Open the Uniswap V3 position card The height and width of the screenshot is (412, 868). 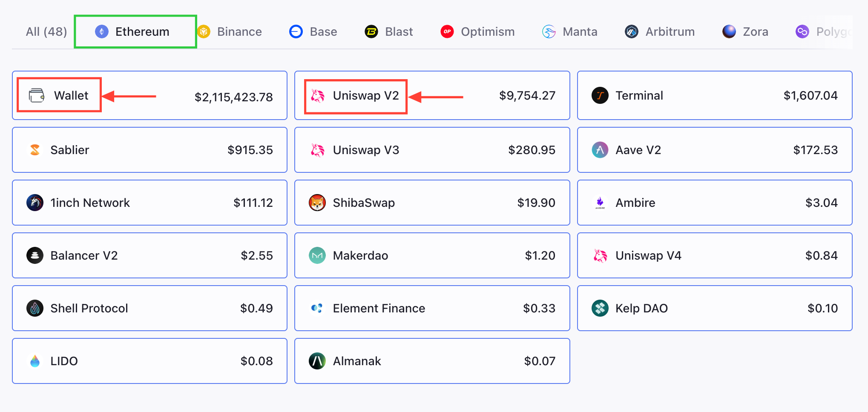pyautogui.click(x=431, y=150)
